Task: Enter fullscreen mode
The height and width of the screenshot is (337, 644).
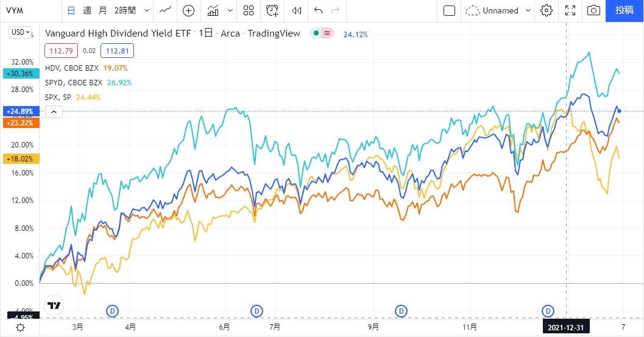Action: (x=570, y=11)
